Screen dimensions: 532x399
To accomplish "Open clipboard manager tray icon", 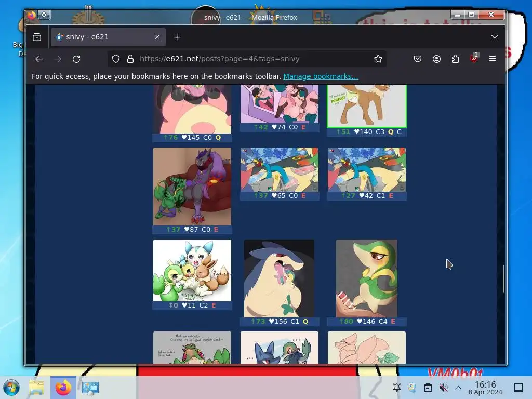I will tap(428, 387).
